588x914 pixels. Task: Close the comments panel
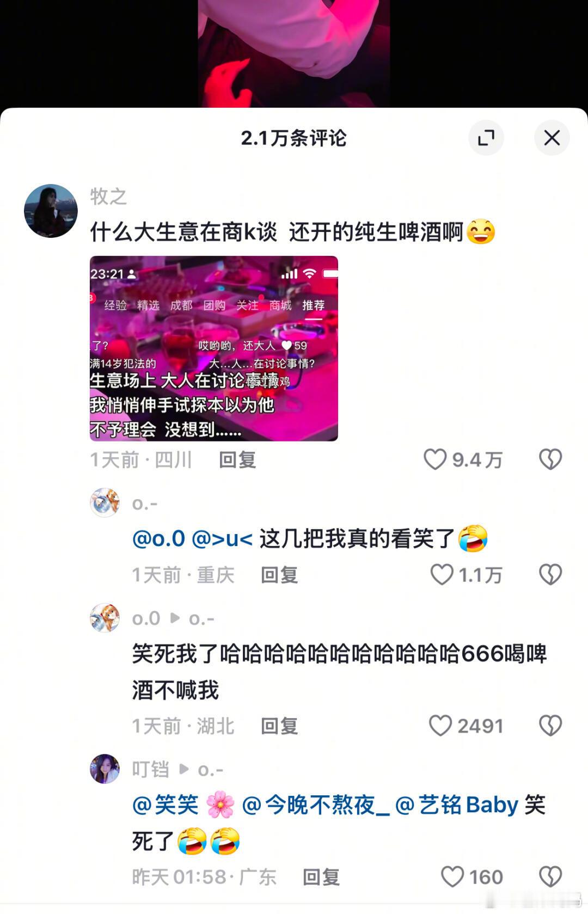click(552, 138)
